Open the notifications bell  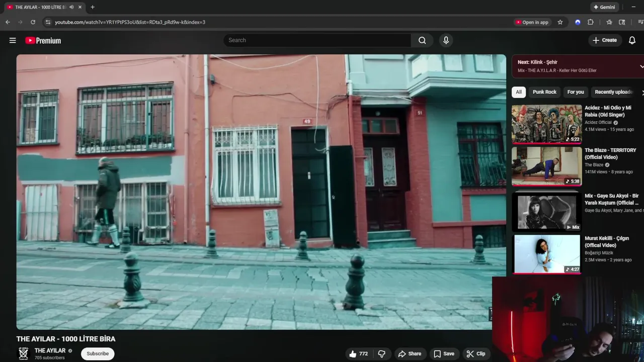click(632, 40)
